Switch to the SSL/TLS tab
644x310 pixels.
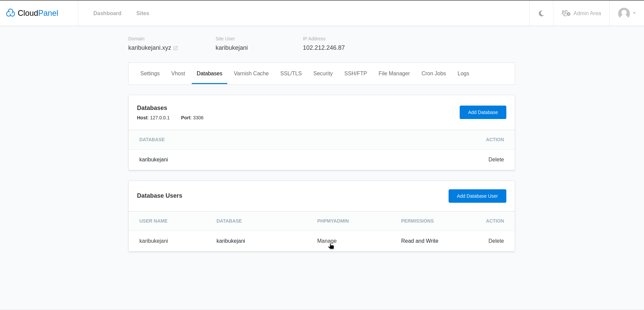pyautogui.click(x=290, y=73)
